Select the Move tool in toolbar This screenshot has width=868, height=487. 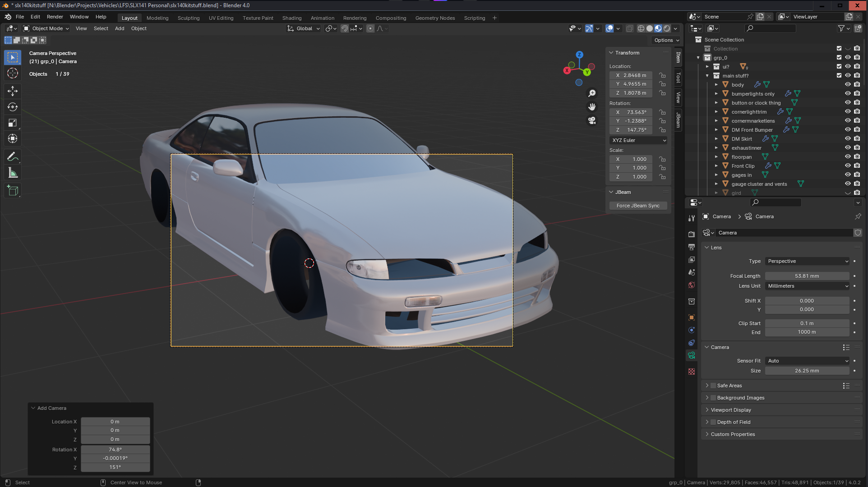coord(13,91)
